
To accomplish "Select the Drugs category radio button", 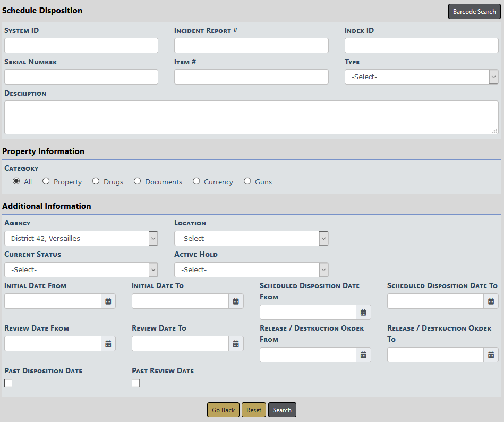I will tap(96, 181).
